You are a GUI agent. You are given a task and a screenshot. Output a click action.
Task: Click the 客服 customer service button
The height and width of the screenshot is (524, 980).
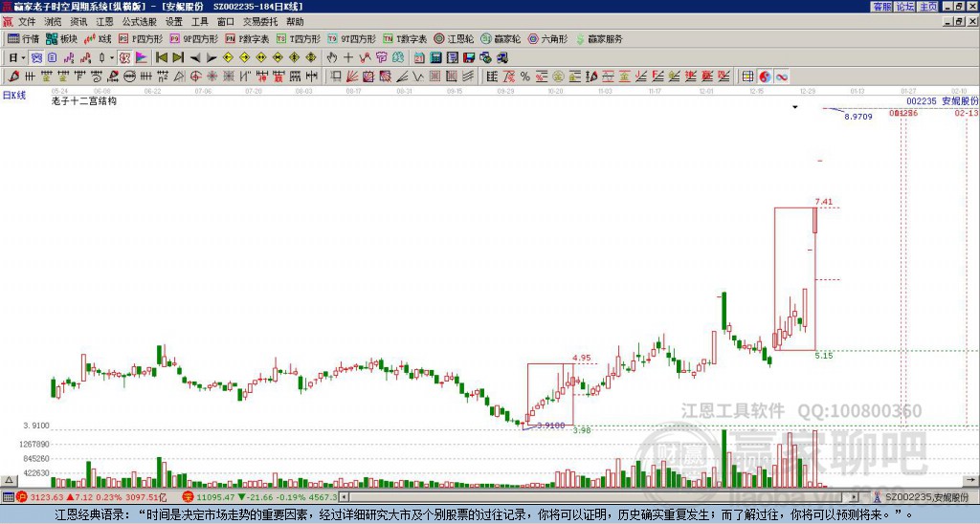click(x=881, y=7)
